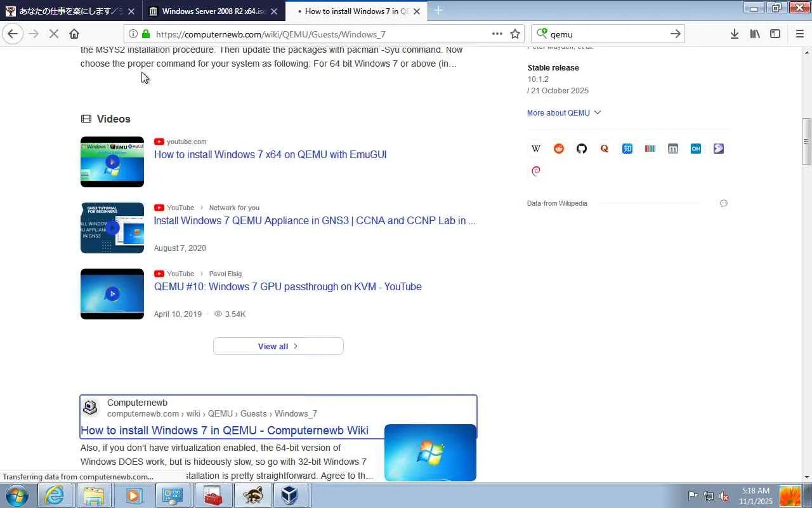
Task: Stop loading the current page
Action: point(54,34)
